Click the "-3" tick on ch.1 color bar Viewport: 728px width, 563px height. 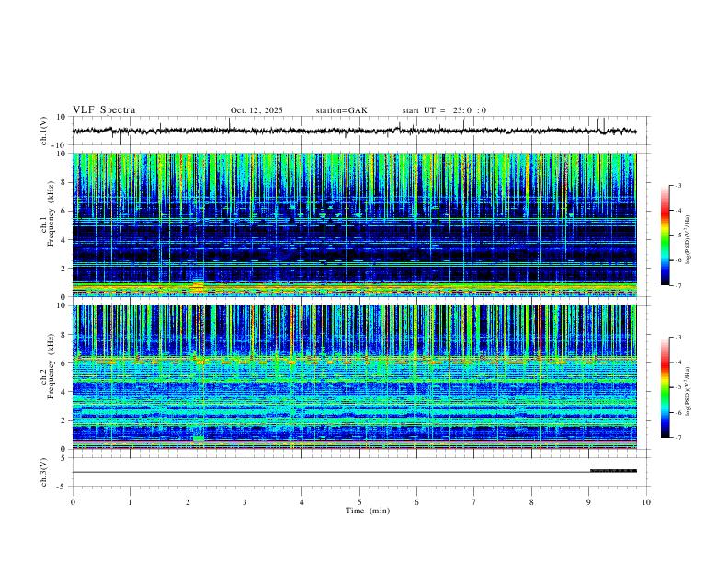(x=678, y=185)
